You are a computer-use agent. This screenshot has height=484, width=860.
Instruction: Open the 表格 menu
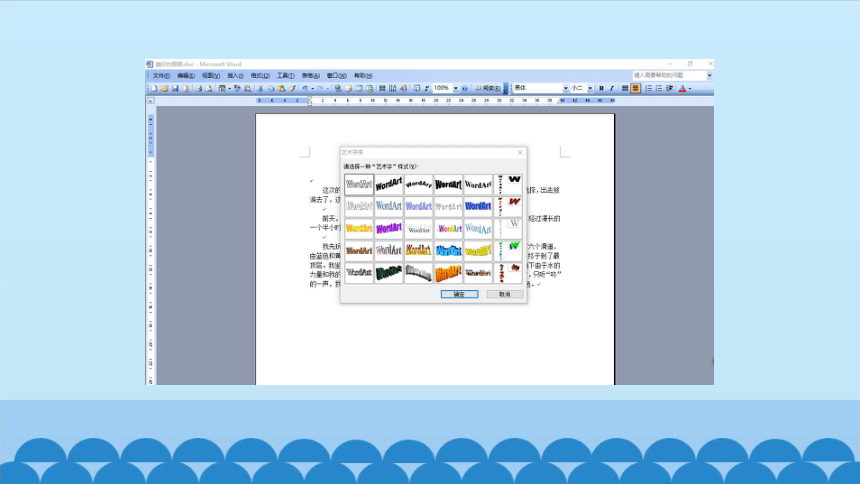tap(310, 76)
